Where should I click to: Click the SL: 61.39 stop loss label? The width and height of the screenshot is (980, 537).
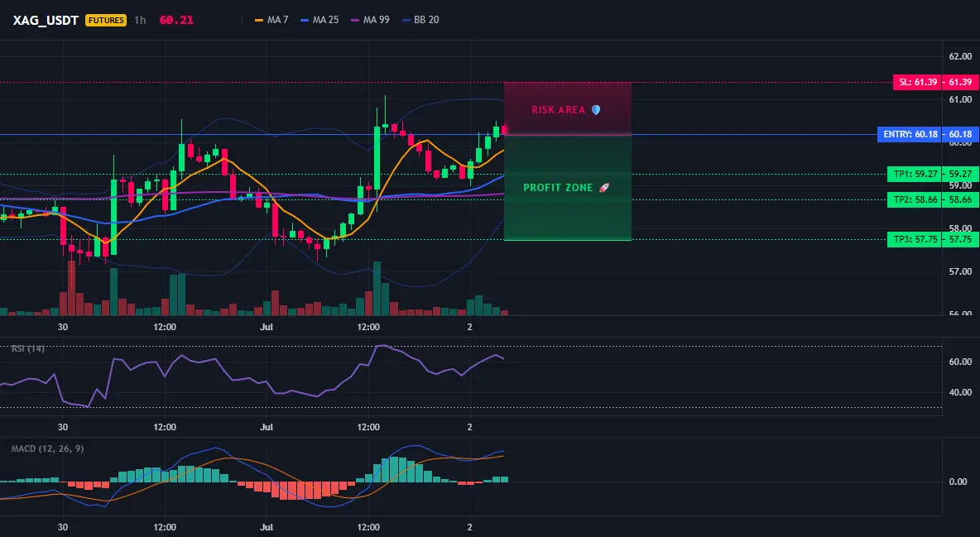coord(917,82)
